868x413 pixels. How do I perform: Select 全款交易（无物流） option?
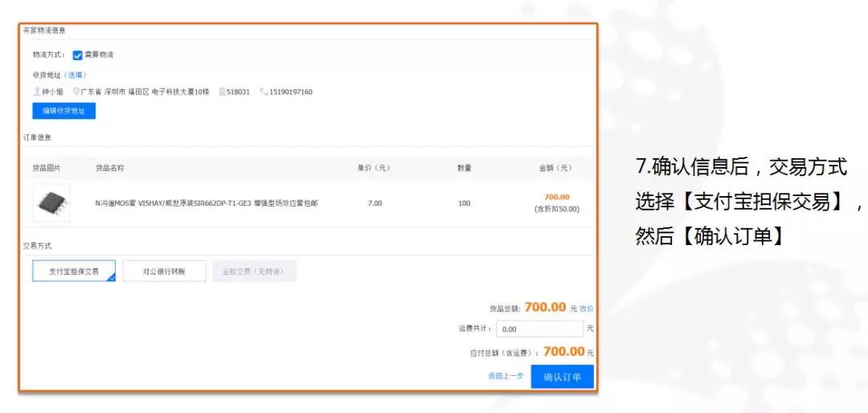(254, 272)
